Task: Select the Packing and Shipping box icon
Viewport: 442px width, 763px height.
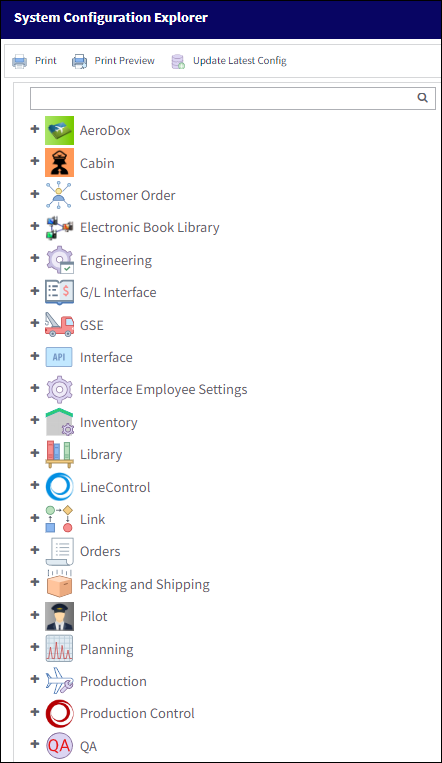Action: pos(59,583)
